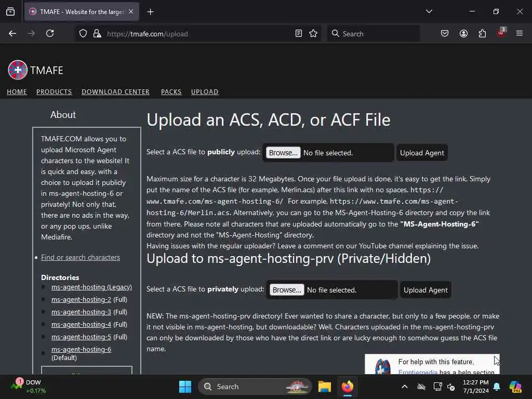The height and width of the screenshot is (399, 532).
Task: Expand the list all tabs chevron
Action: 429,11
